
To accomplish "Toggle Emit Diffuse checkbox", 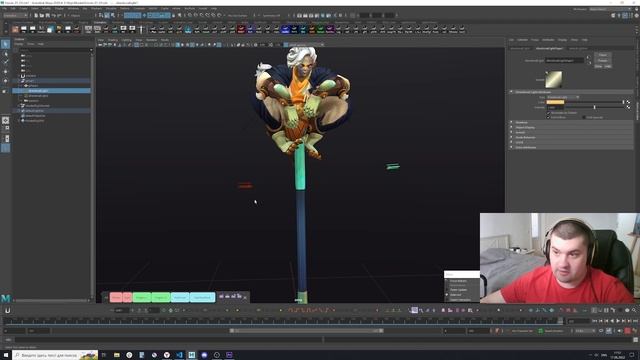I will tap(548, 117).
